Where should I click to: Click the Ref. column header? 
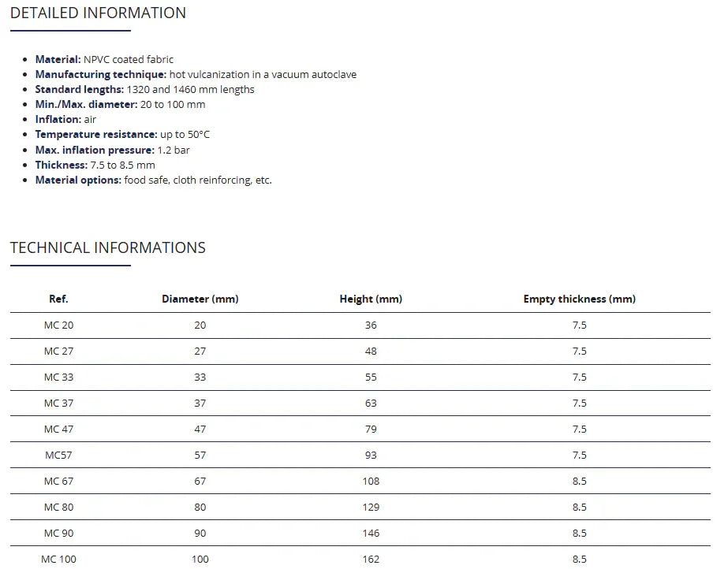(58, 299)
